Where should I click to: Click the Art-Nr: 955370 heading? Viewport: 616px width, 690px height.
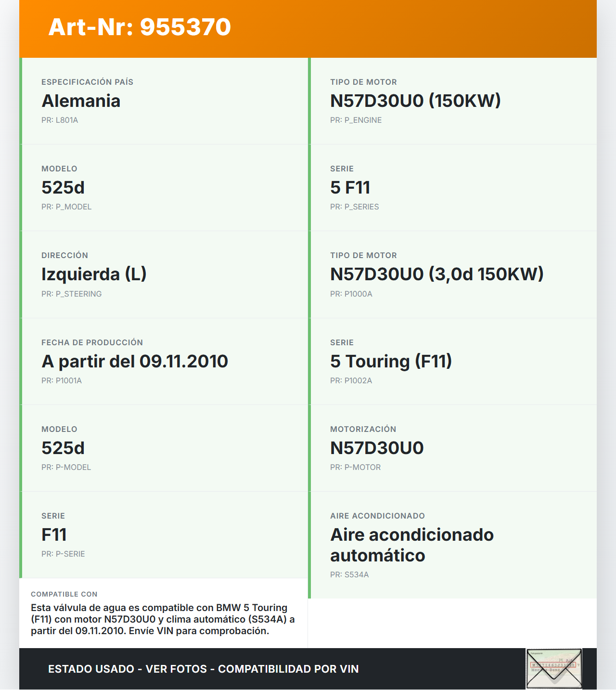coord(140,27)
